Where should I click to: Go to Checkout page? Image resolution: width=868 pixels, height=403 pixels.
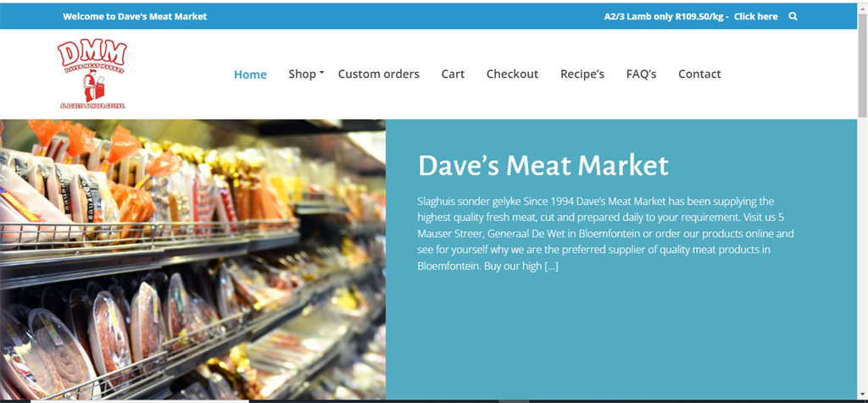point(512,74)
